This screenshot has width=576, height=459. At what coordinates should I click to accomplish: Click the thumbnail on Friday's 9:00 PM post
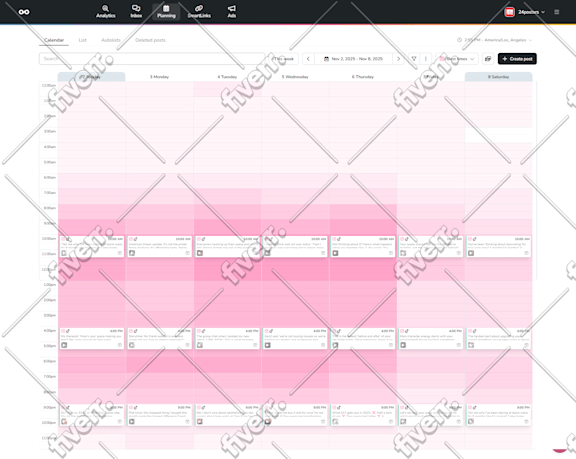coord(403,422)
